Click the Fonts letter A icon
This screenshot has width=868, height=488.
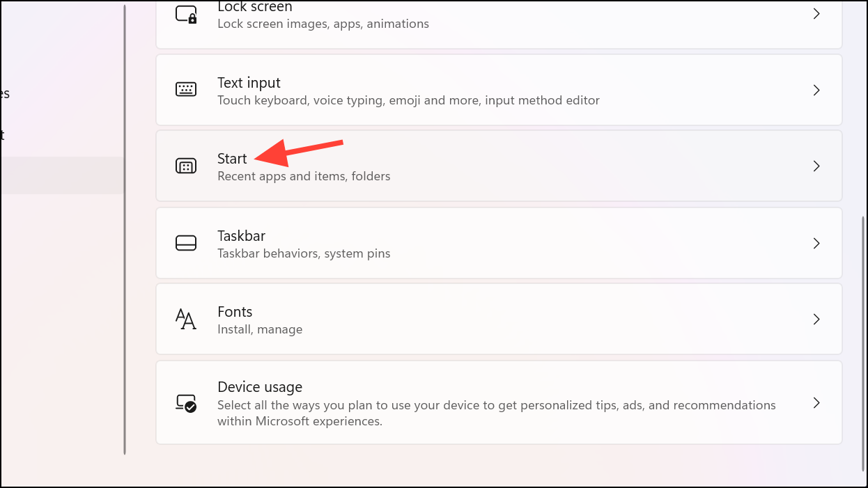pyautogui.click(x=186, y=320)
